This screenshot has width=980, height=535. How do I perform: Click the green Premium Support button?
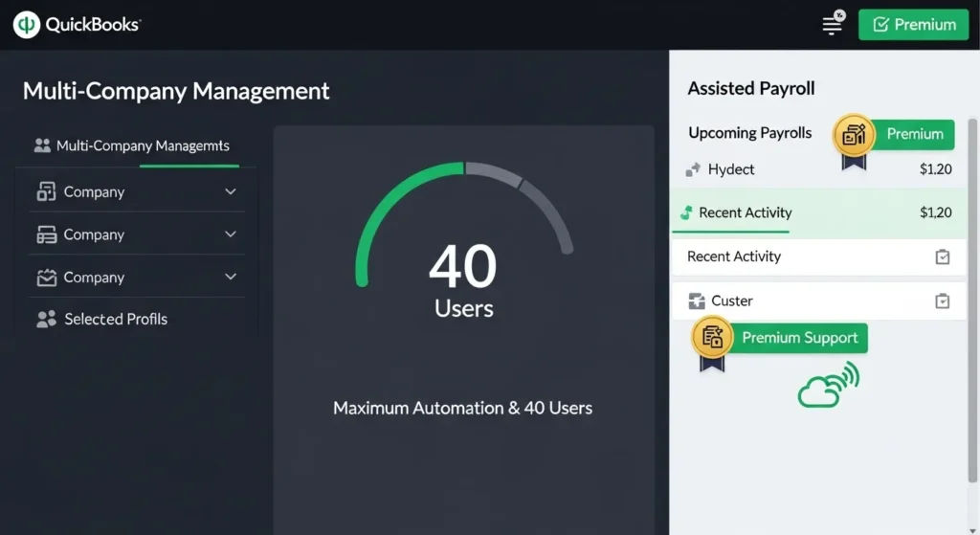pyautogui.click(x=799, y=338)
